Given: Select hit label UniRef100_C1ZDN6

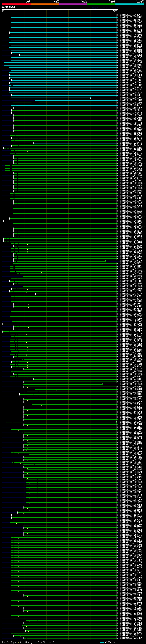Looking at the screenshot, I should [x=131, y=429].
